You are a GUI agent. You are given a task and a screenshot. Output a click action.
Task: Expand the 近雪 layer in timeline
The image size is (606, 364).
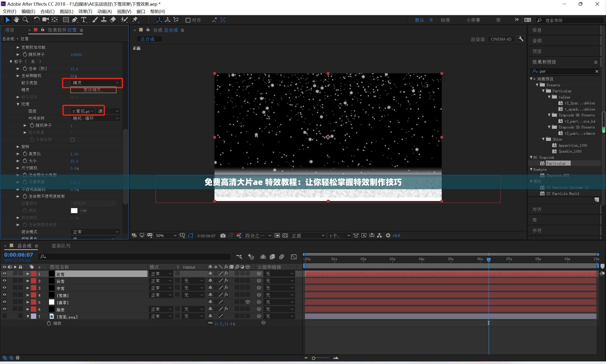tap(28, 273)
